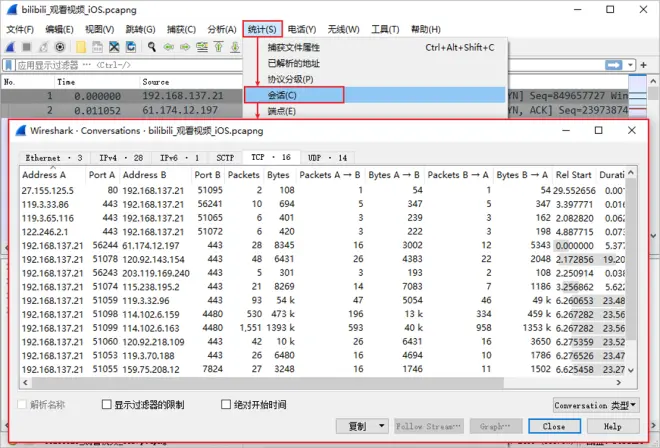The image size is (660, 448).
Task: Open the 无线(W) menu
Action: pyautogui.click(x=343, y=29)
